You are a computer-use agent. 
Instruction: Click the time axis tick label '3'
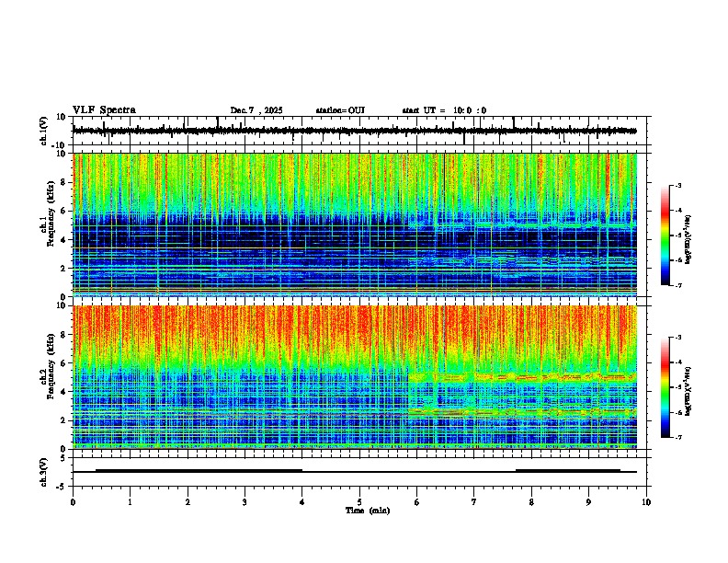tap(245, 502)
